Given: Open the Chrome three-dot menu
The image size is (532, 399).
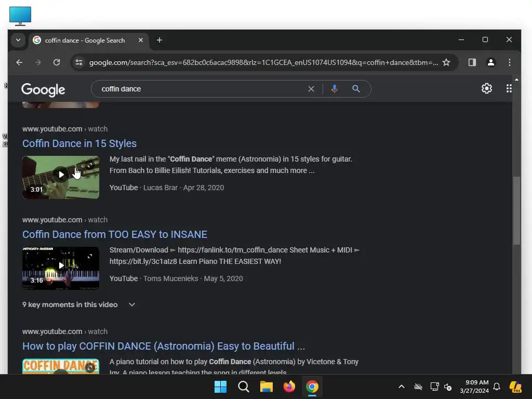Looking at the screenshot, I should (x=509, y=62).
